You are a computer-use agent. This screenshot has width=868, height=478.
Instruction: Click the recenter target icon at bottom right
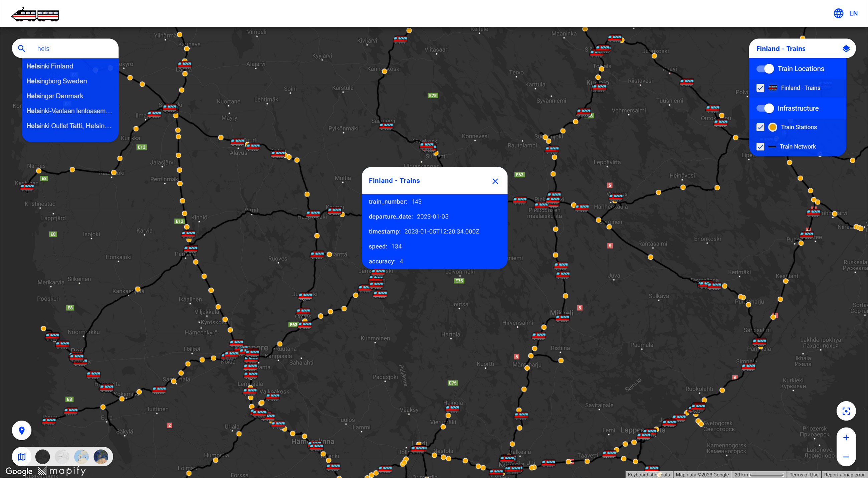(x=846, y=411)
